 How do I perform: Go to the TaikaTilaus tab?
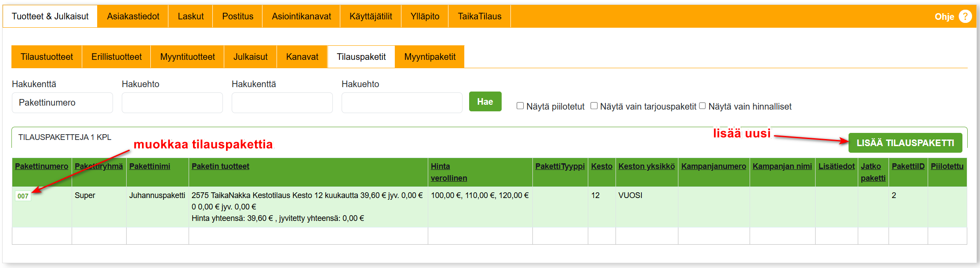[479, 17]
